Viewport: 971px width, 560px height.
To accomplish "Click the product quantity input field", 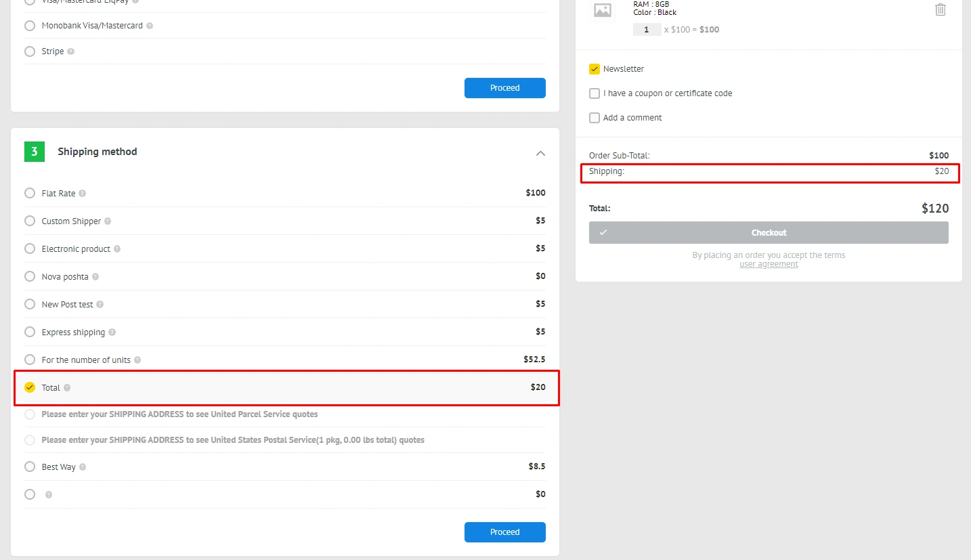I will point(647,30).
